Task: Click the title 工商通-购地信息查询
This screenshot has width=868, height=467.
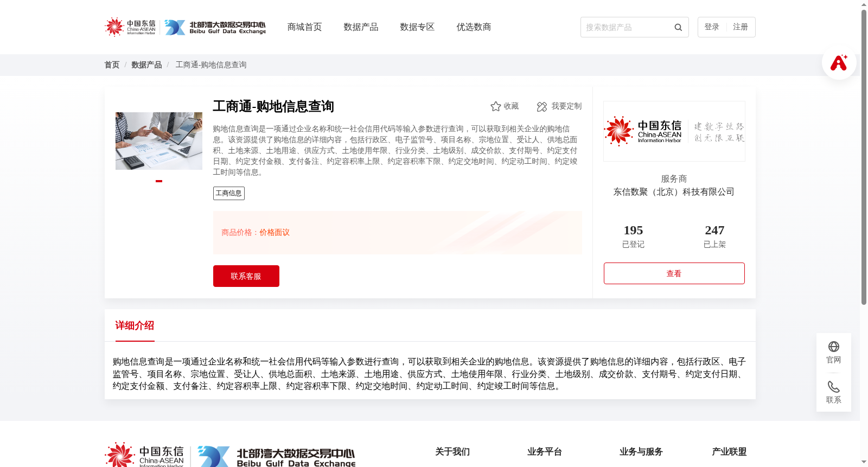Action: point(273,106)
